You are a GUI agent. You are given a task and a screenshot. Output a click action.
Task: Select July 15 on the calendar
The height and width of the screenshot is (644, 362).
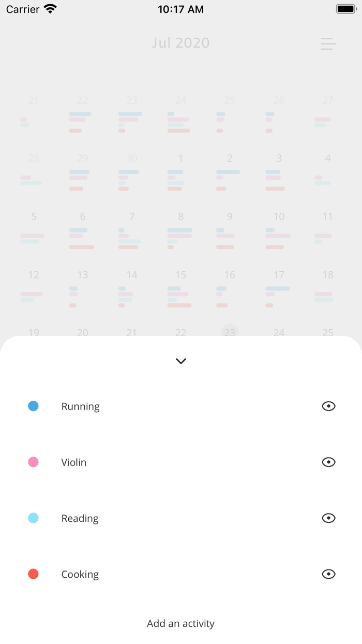[180, 275]
